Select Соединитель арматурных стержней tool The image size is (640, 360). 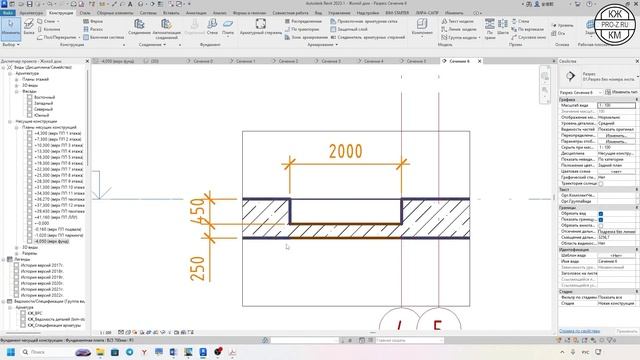pos(367,37)
